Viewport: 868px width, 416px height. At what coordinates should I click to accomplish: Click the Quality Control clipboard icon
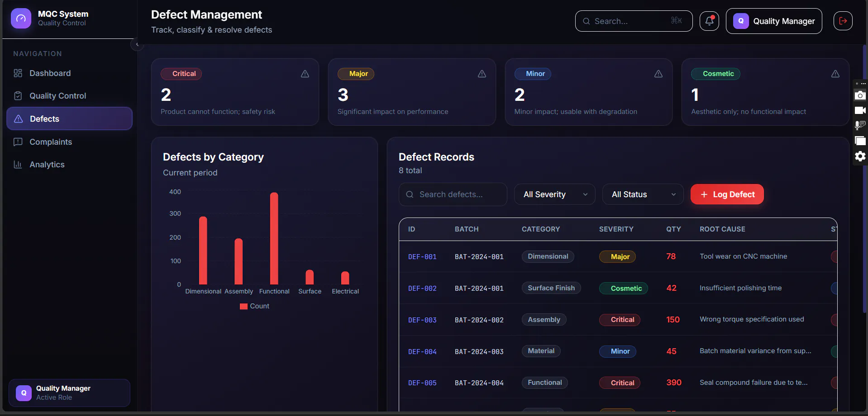click(18, 96)
